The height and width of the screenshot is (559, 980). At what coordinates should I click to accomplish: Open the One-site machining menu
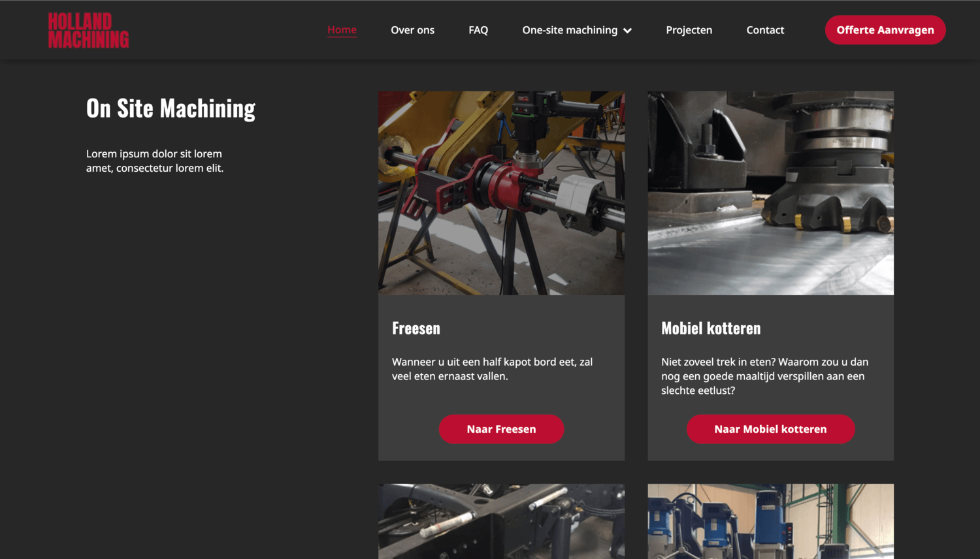coord(570,30)
